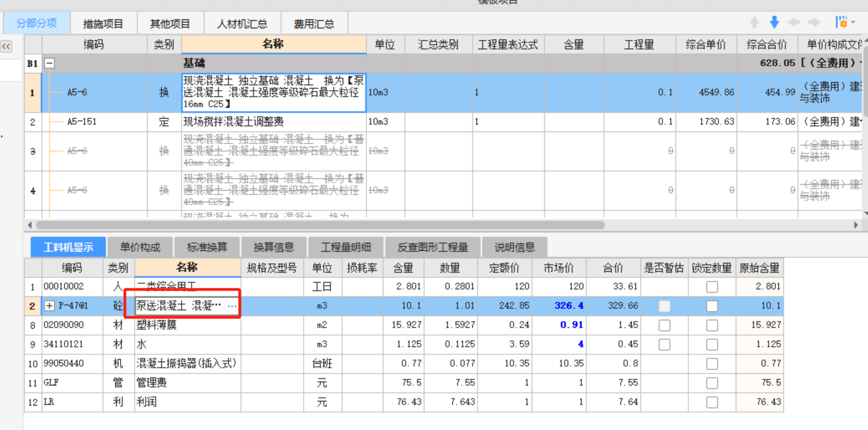
Task: Toggle 锁定数量 checkbox for 00010002 labor row
Action: 712,287
